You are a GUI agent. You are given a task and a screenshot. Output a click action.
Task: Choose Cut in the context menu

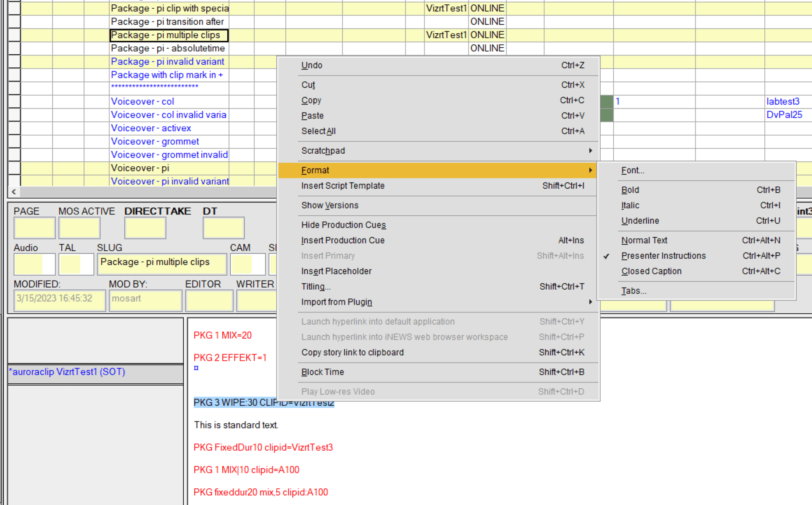click(308, 84)
